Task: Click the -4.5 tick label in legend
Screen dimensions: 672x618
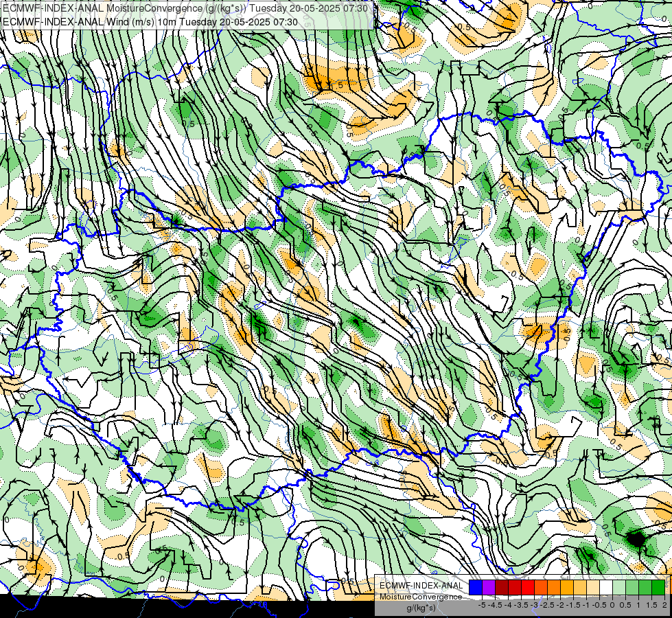Action: (x=495, y=605)
